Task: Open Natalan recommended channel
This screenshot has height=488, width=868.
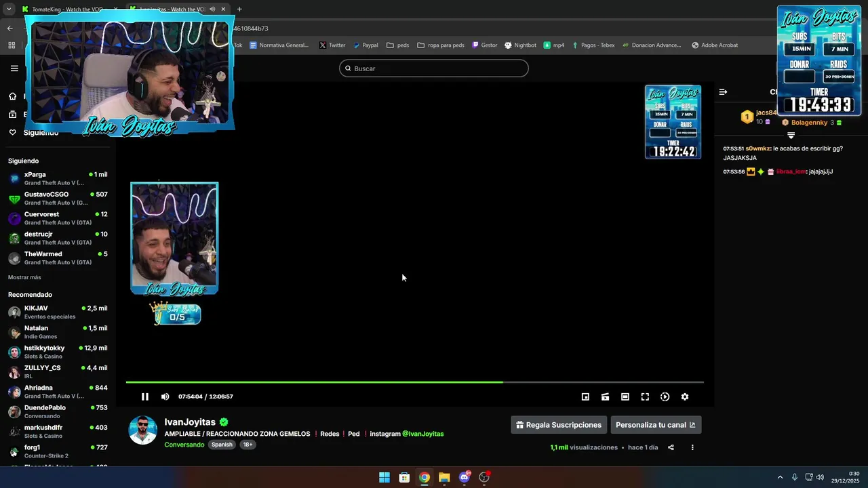Action: point(58,331)
